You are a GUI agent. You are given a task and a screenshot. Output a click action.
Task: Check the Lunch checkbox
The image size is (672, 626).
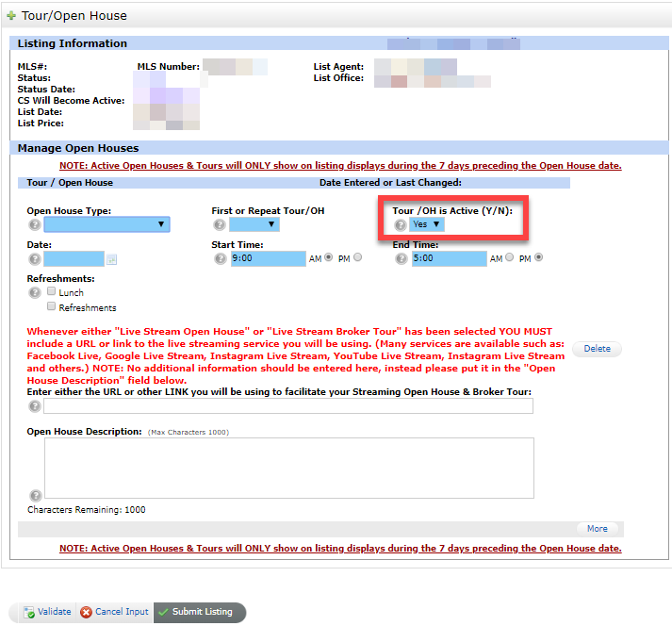coord(52,292)
